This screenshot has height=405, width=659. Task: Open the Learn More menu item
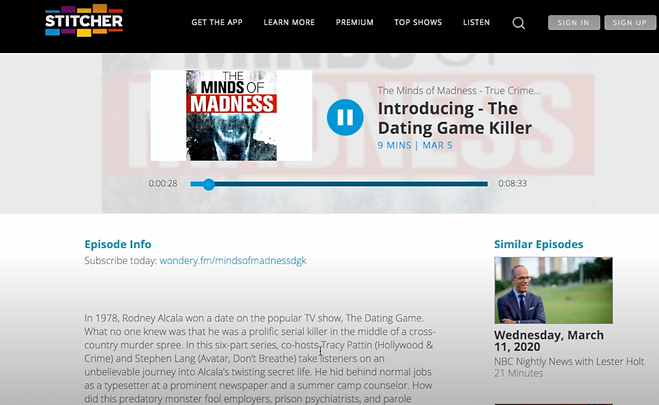289,22
